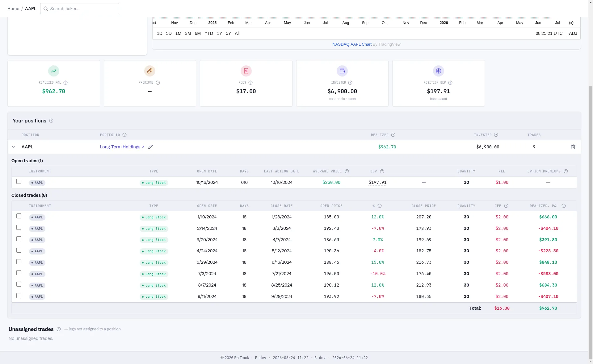
Task: Click the Position BEP target icon
Action: [439, 71]
